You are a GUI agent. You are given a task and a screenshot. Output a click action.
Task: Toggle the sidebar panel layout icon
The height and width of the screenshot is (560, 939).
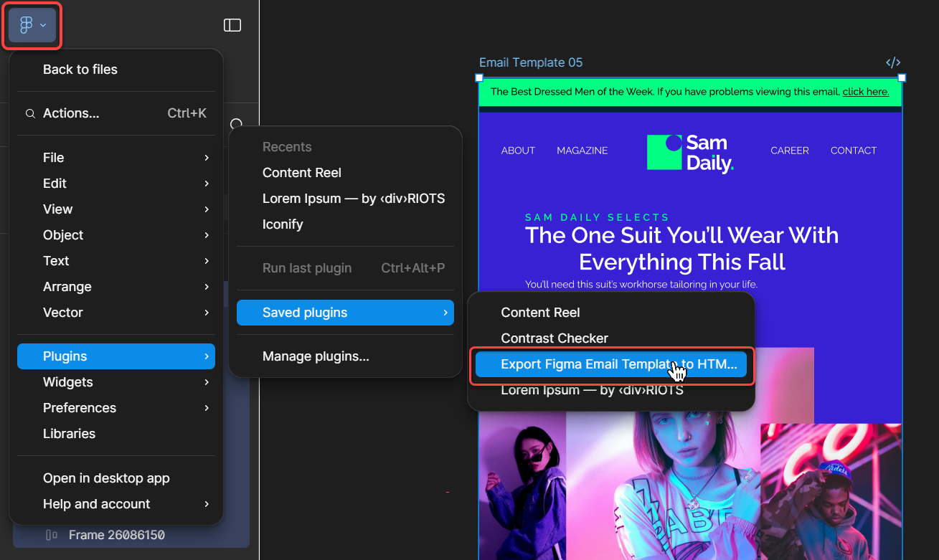point(232,25)
